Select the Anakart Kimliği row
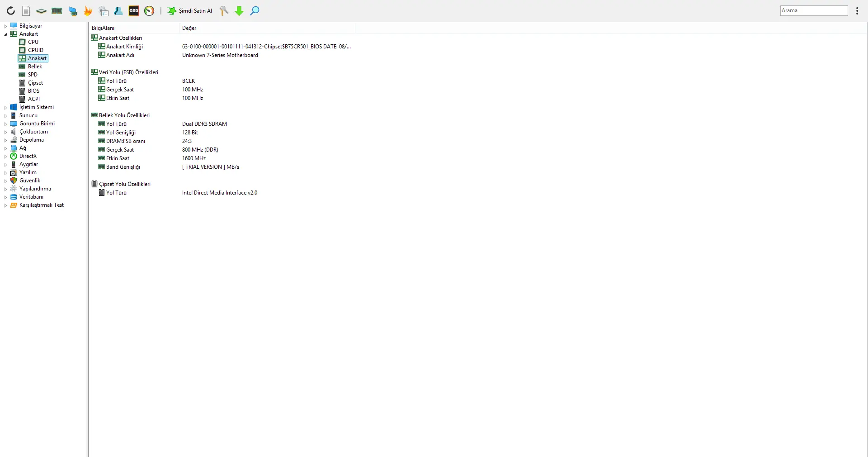Screen dimensions: 868x457 coord(222,47)
